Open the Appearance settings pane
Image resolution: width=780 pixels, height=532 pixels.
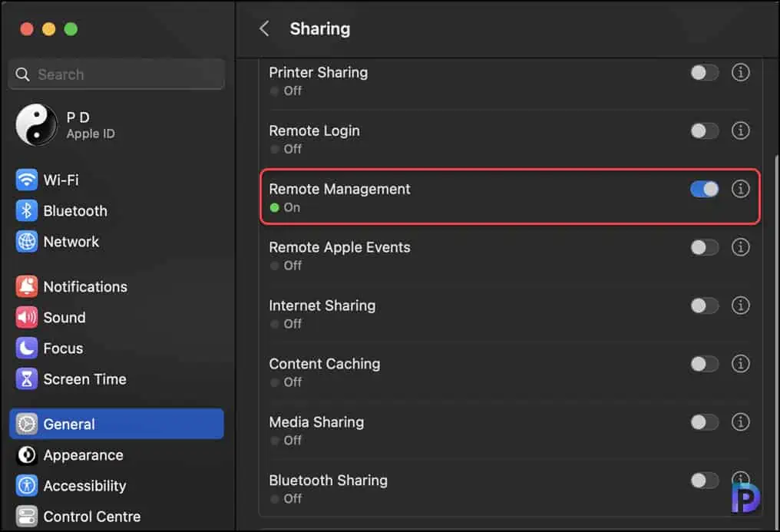pos(117,455)
